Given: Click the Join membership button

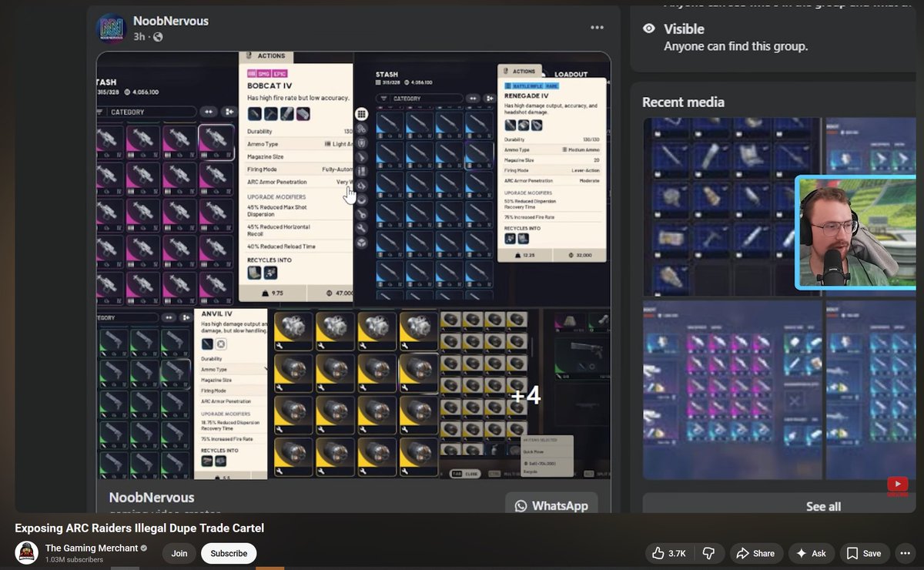Looking at the screenshot, I should [179, 553].
